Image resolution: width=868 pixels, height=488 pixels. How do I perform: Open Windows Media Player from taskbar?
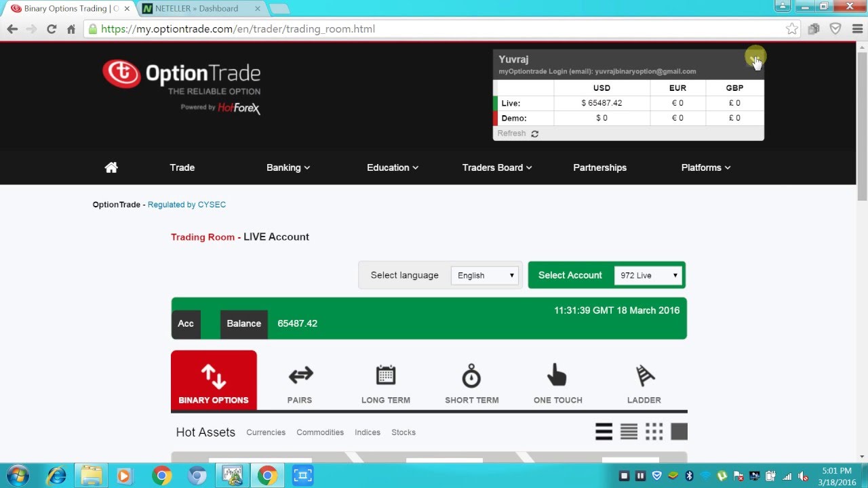126,476
